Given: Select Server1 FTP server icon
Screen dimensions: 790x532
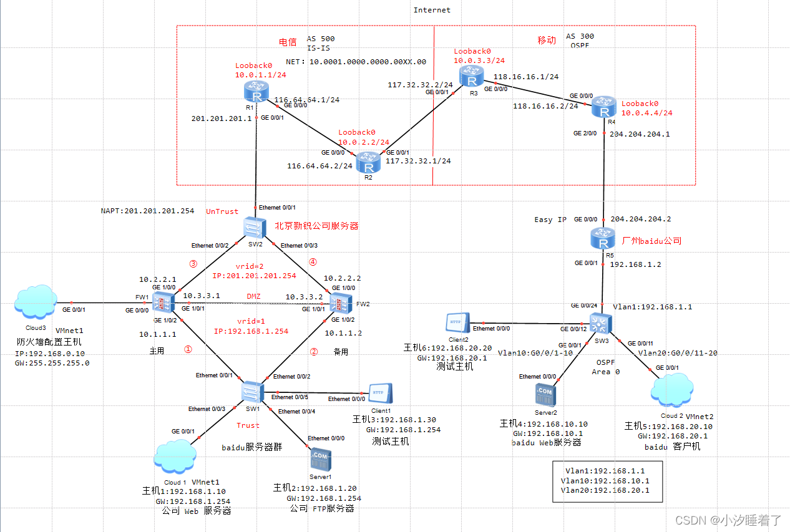Looking at the screenshot, I should pos(321,460).
